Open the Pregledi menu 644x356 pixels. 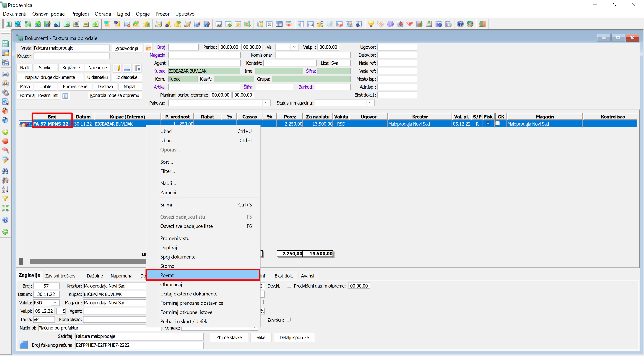(x=80, y=14)
